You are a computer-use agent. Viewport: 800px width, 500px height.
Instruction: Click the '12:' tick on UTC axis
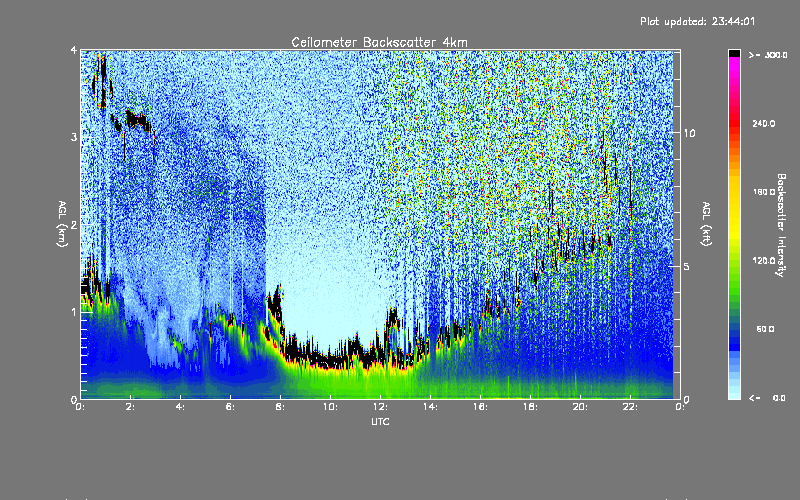380,407
